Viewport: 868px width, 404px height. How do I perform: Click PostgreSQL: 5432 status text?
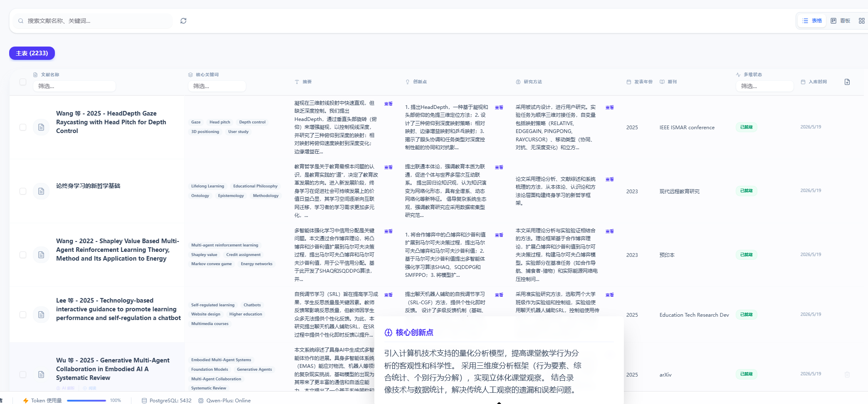(171, 401)
